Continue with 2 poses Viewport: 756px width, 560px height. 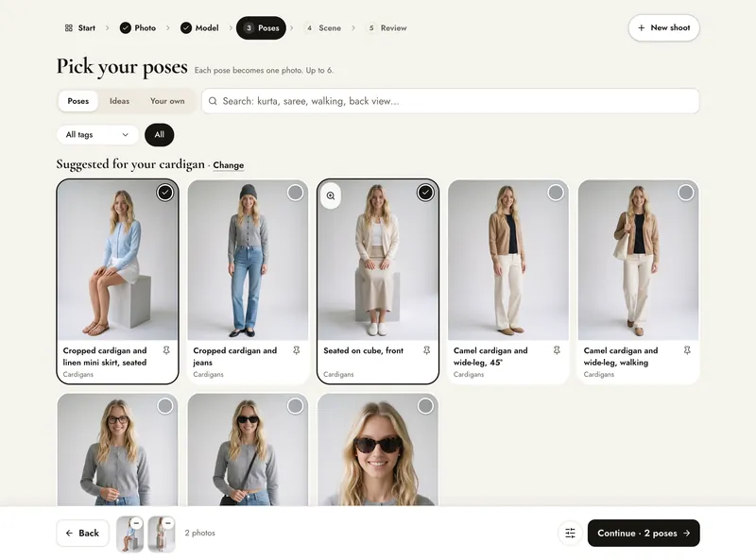(644, 533)
